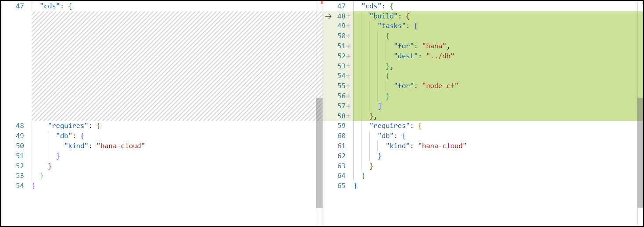The width and height of the screenshot is (644, 227).
Task: Click added line number 58+ in right pane
Action: pyautogui.click(x=343, y=116)
